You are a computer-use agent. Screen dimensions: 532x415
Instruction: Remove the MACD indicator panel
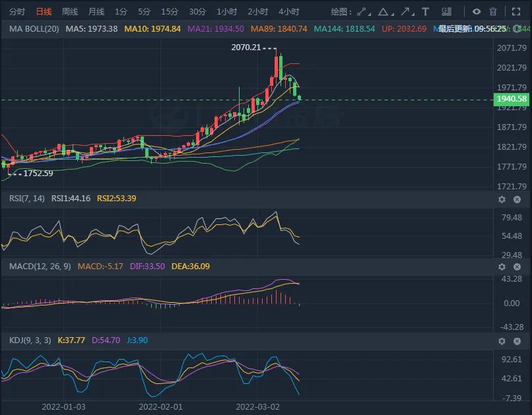pos(517,267)
